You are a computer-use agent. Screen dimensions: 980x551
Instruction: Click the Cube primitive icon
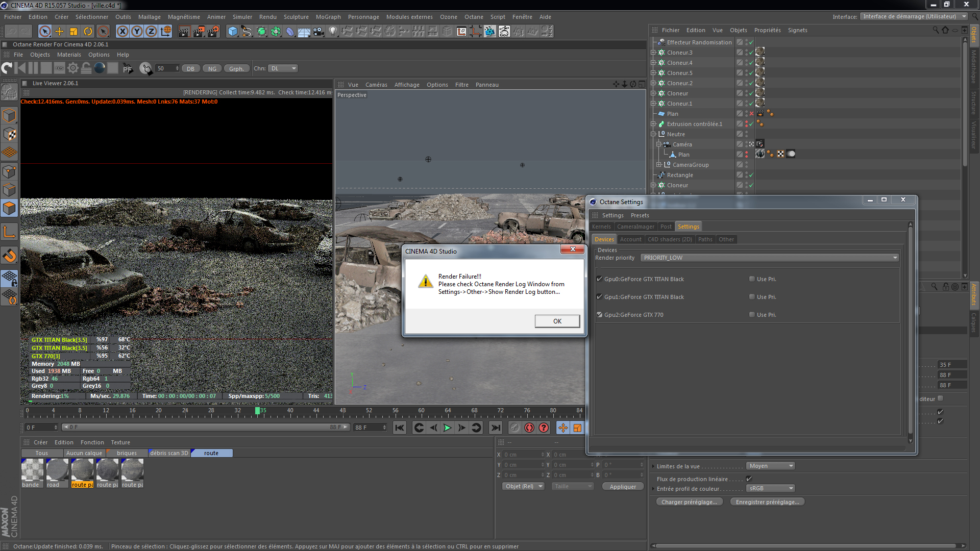pyautogui.click(x=233, y=32)
